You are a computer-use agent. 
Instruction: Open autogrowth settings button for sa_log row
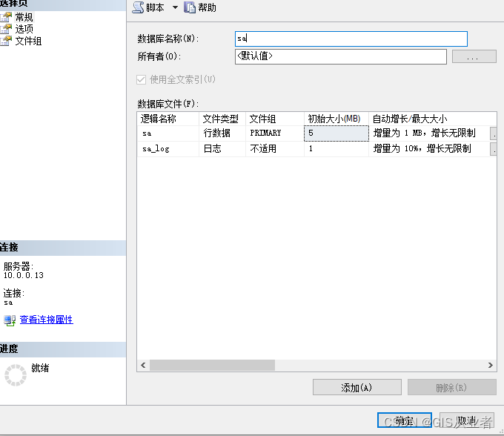(x=494, y=149)
